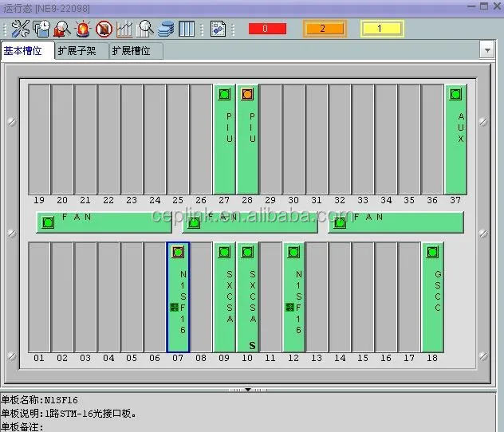504x432 pixels.
Task: Open the performance line chart icon
Action: coord(124,29)
